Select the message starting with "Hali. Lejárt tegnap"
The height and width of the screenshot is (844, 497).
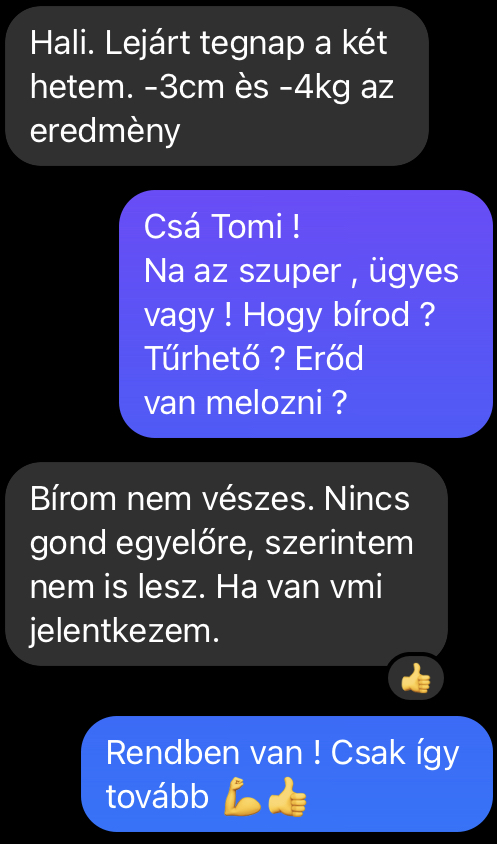[x=216, y=86]
